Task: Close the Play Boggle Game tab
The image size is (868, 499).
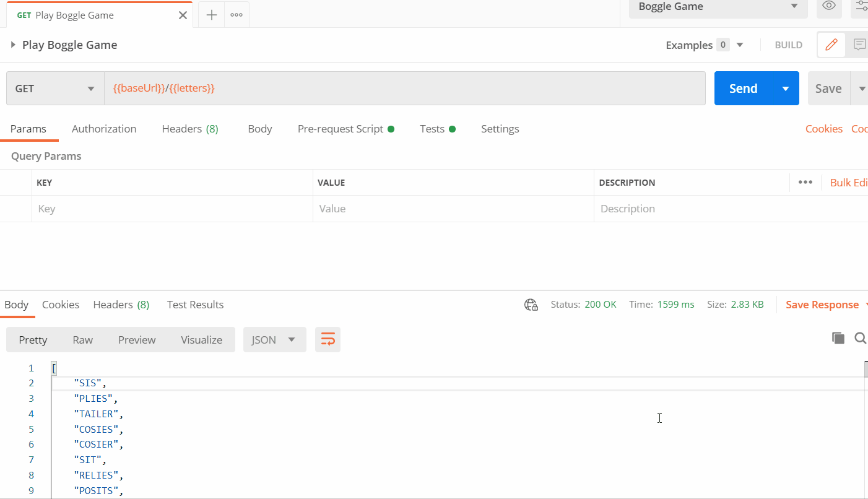Action: click(x=183, y=15)
